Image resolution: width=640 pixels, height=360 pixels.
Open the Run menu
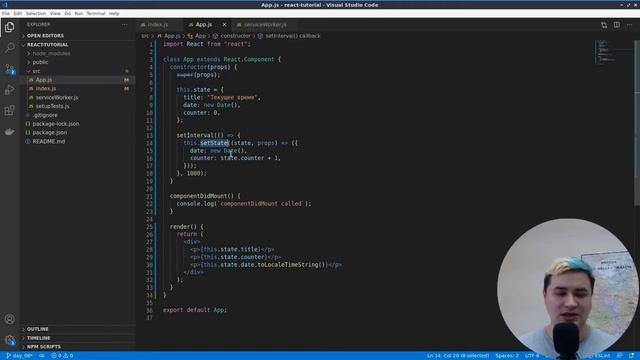pos(78,13)
